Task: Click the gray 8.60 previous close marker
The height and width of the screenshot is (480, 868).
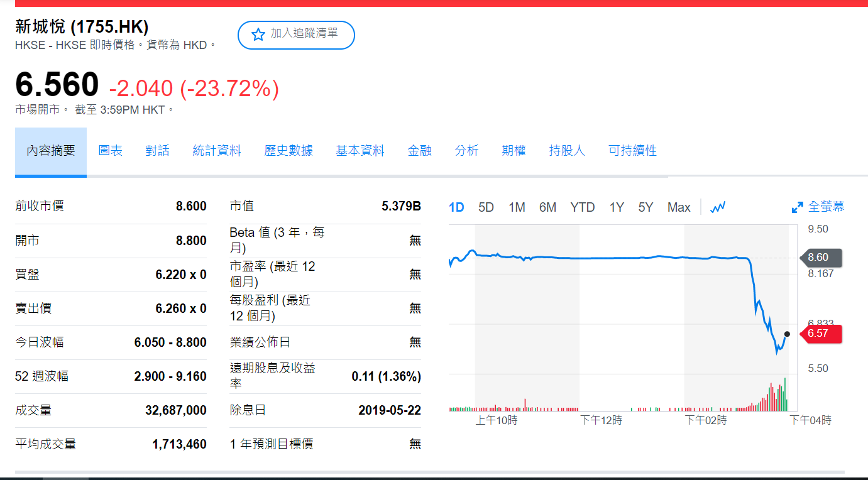Action: pos(820,258)
